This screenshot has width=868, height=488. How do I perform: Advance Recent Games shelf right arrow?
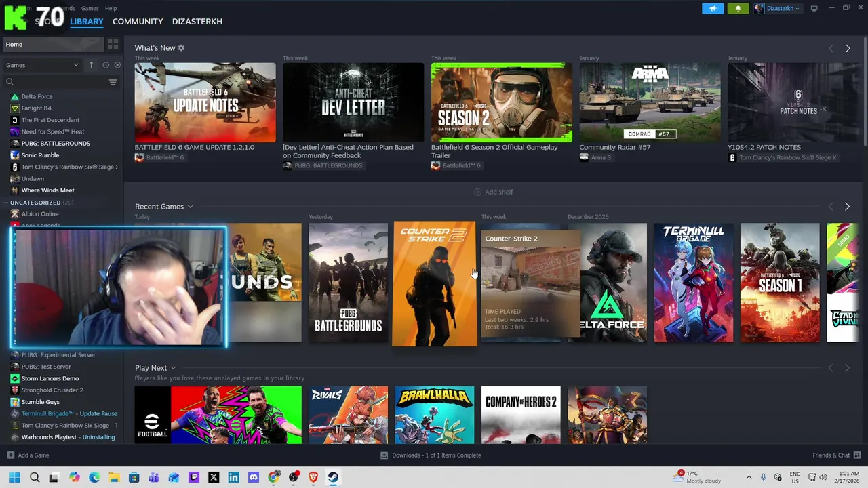(x=847, y=207)
